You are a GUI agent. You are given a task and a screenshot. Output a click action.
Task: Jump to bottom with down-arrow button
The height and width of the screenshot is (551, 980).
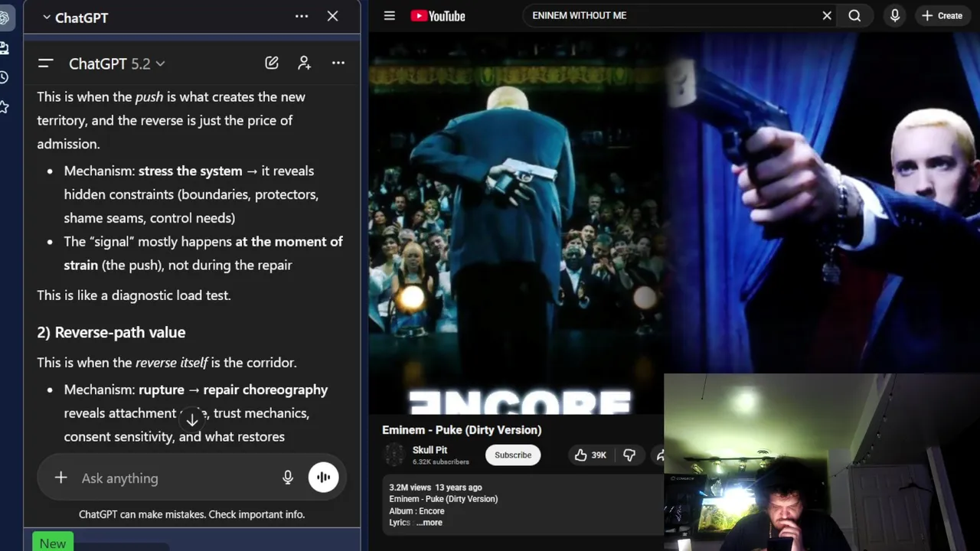click(x=192, y=419)
